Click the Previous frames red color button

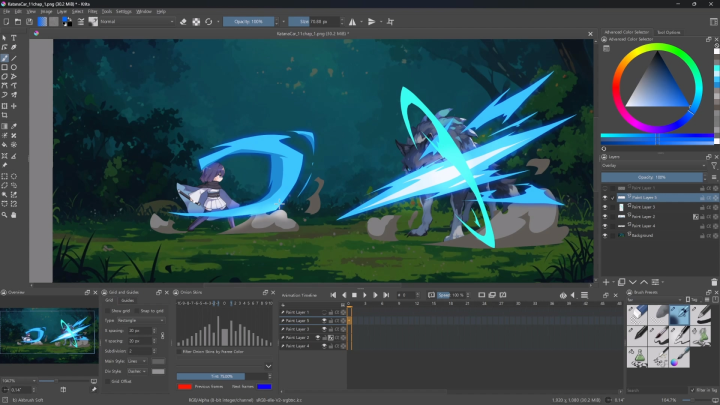click(x=185, y=385)
